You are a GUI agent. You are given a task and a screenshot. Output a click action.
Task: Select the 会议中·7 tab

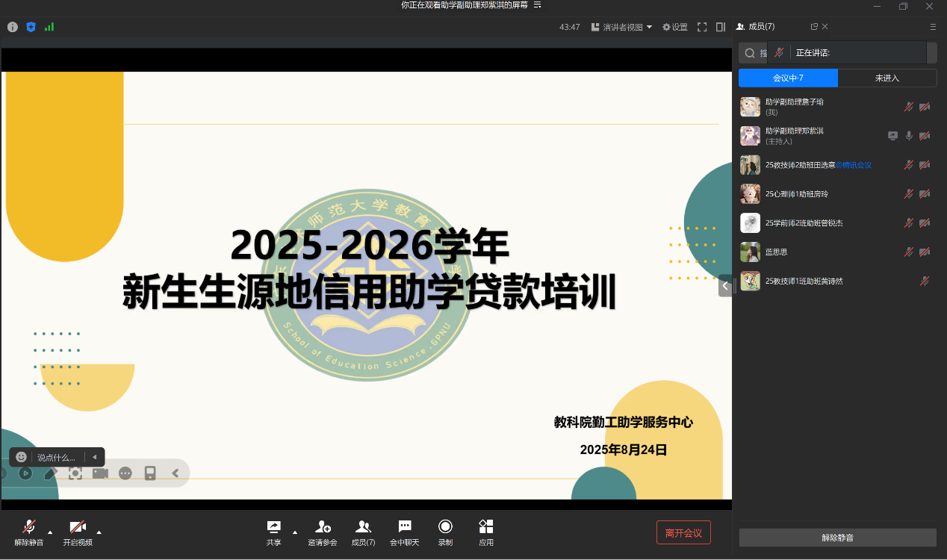(x=788, y=78)
